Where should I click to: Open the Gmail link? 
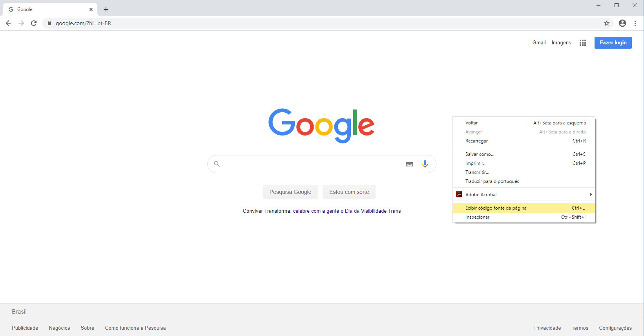[x=539, y=43]
